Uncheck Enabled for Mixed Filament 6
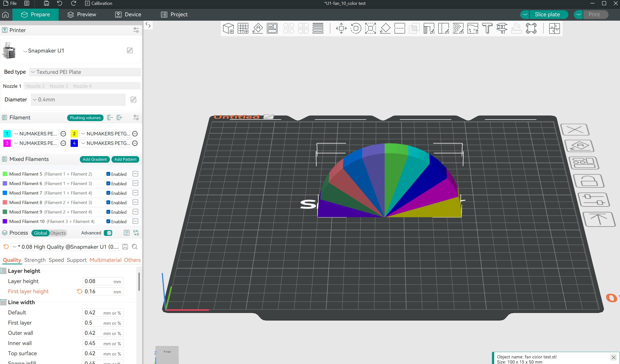 click(x=108, y=183)
